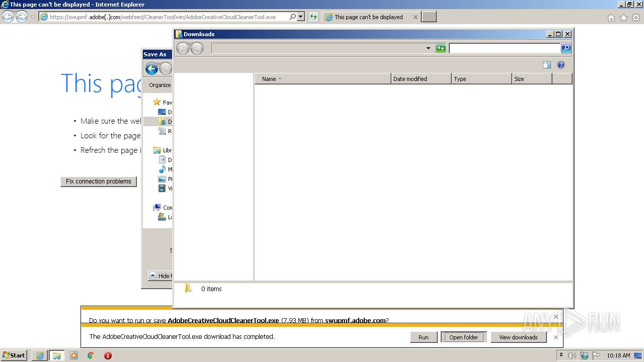
Task: Click Internet Explorer forward arrow button
Action: (x=22, y=17)
